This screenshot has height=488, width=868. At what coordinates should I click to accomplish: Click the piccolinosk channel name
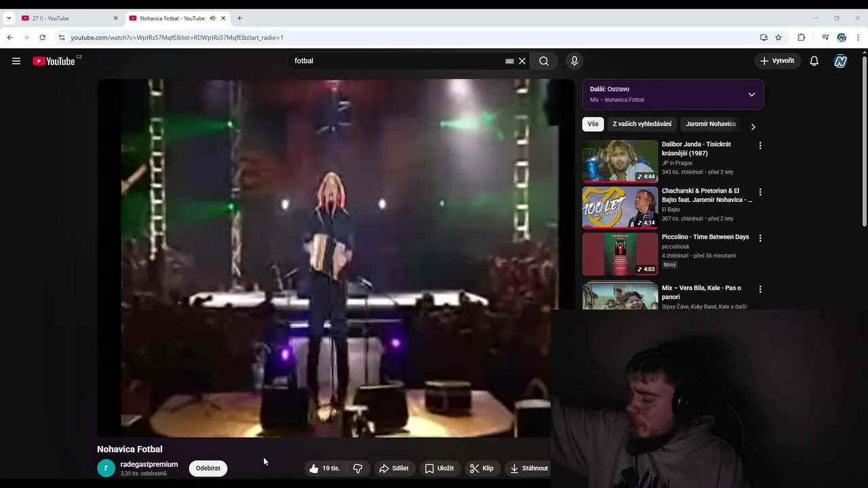(675, 247)
